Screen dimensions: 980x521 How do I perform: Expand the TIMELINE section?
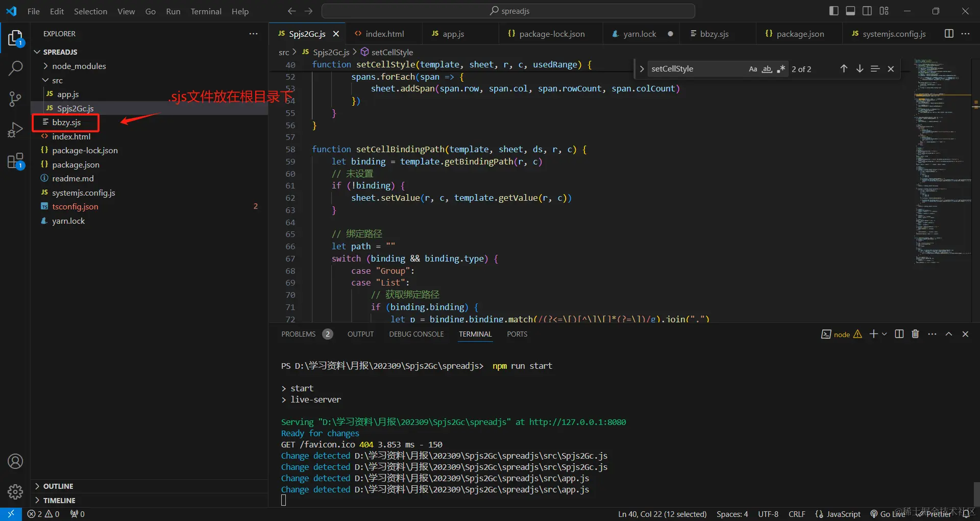pyautogui.click(x=59, y=501)
